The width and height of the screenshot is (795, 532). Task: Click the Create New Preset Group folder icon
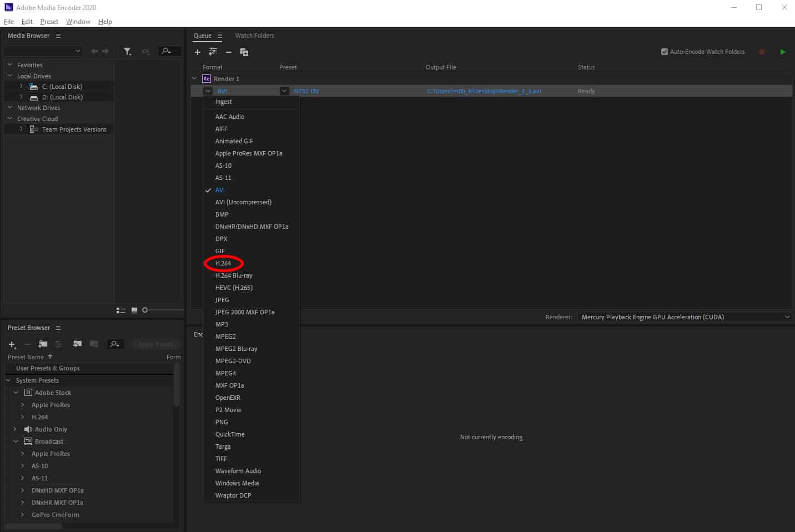tap(43, 344)
